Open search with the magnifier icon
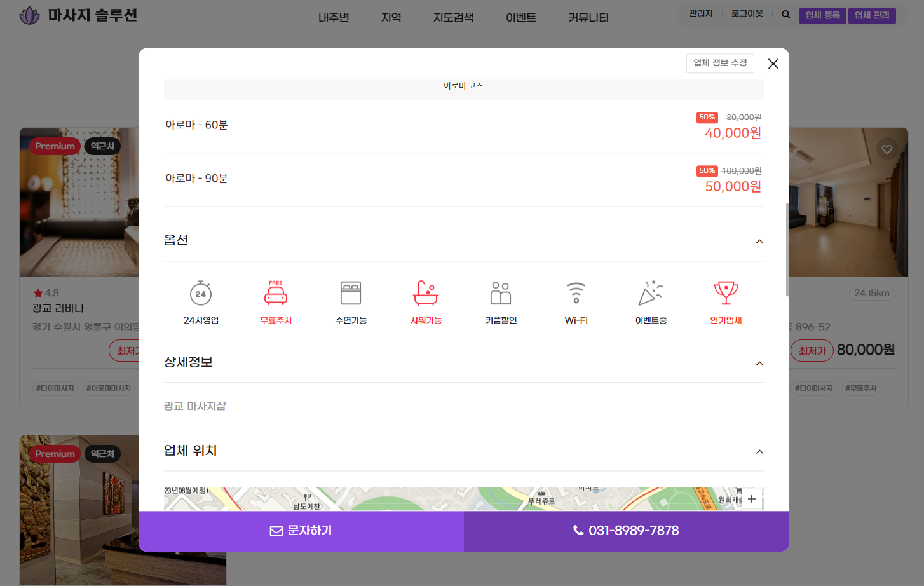This screenshot has width=924, height=586. [786, 15]
